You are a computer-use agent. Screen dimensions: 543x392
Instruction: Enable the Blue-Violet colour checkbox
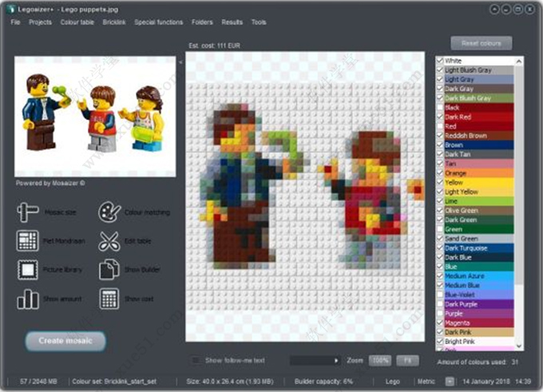[x=440, y=295]
